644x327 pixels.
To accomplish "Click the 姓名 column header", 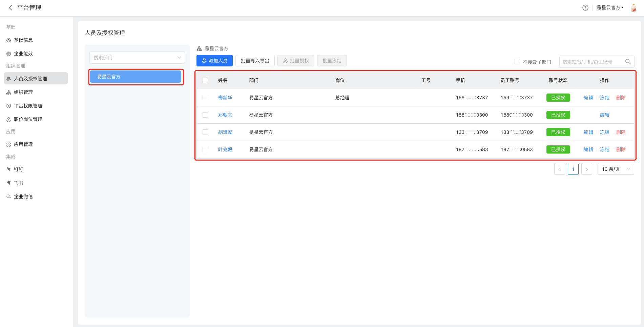I will [x=223, y=80].
